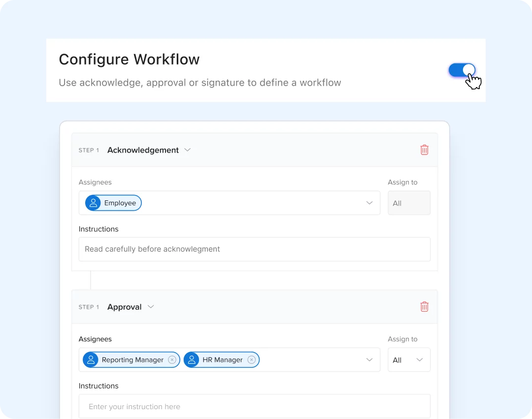Image resolution: width=532 pixels, height=419 pixels.
Task: Click the Employee avatar icon
Action: [93, 203]
